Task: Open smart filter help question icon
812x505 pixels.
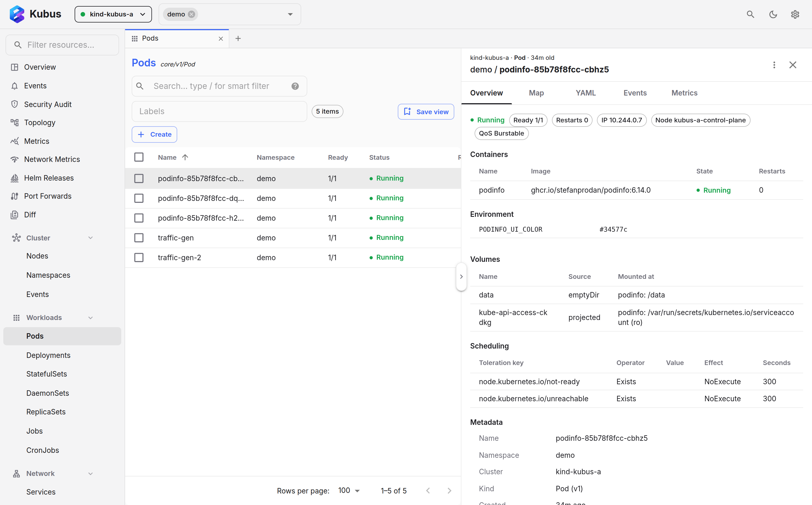Action: 295,86
